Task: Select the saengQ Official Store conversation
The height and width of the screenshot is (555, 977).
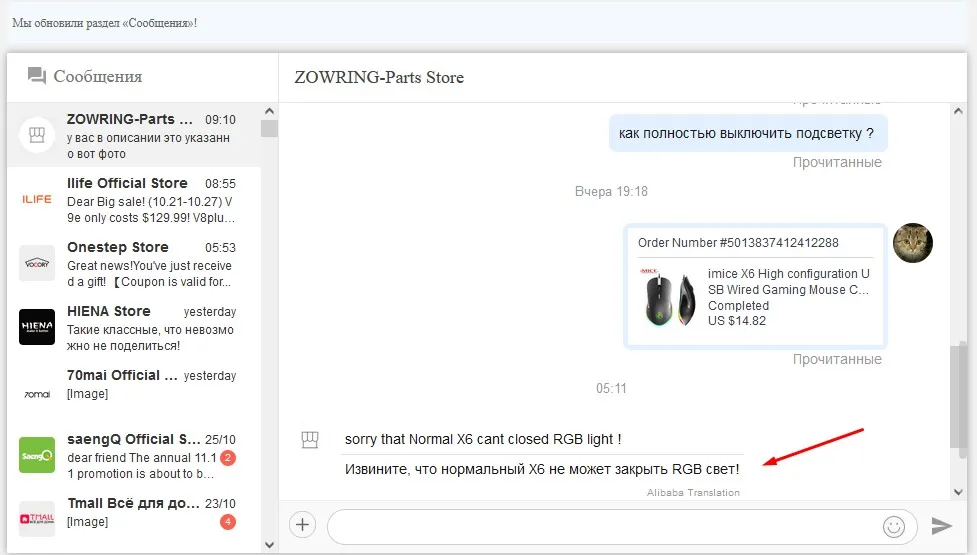Action: [x=134, y=456]
